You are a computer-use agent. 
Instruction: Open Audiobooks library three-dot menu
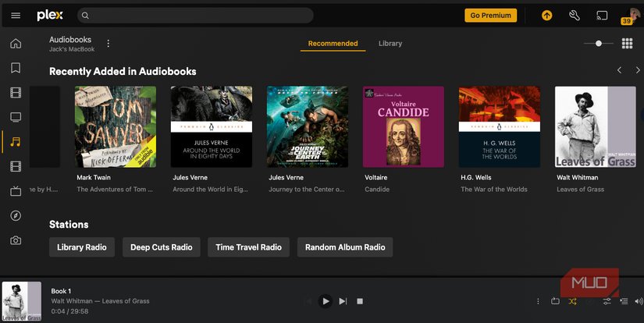[x=109, y=44]
